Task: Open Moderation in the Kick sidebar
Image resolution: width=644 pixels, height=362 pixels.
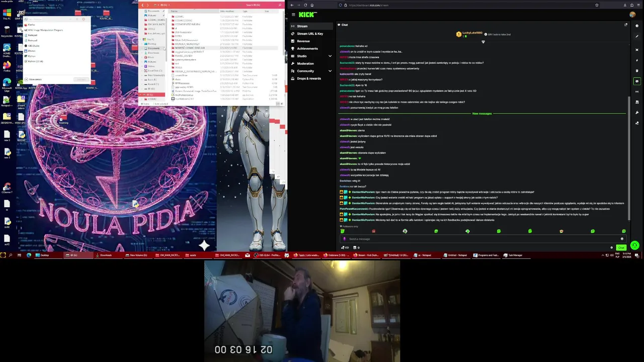Action: coord(305,64)
